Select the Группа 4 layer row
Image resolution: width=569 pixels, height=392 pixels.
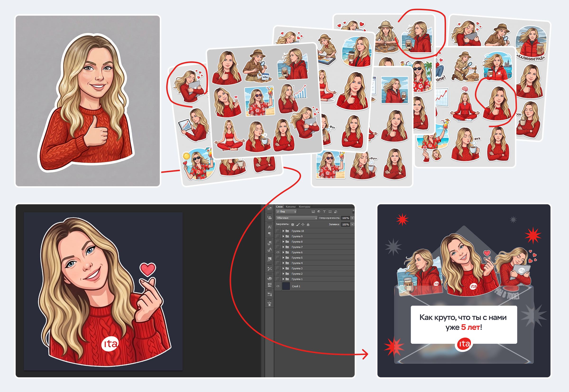[314, 263]
